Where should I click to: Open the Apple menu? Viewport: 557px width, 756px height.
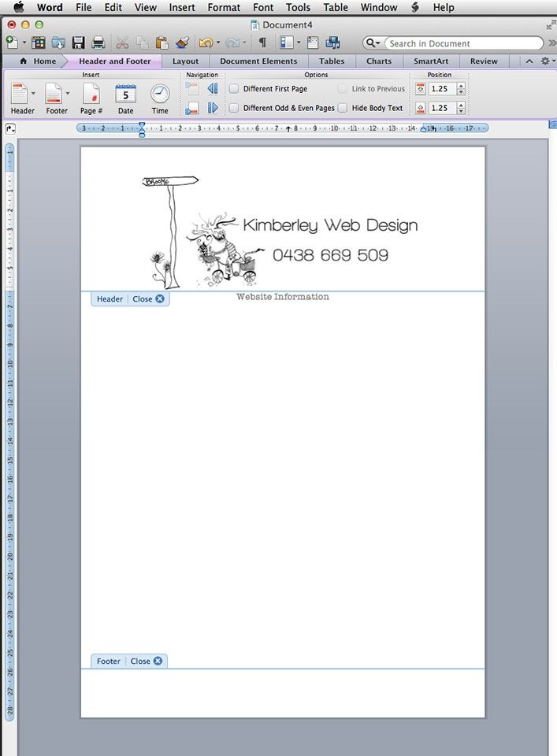click(18, 7)
